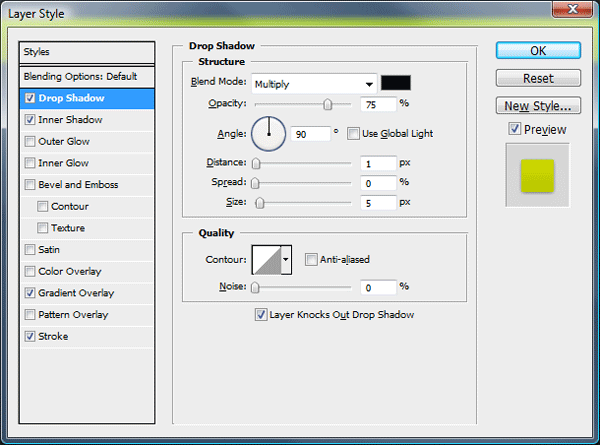600x445 pixels.
Task: Open the Outer Glow settings row
Action: 87,142
